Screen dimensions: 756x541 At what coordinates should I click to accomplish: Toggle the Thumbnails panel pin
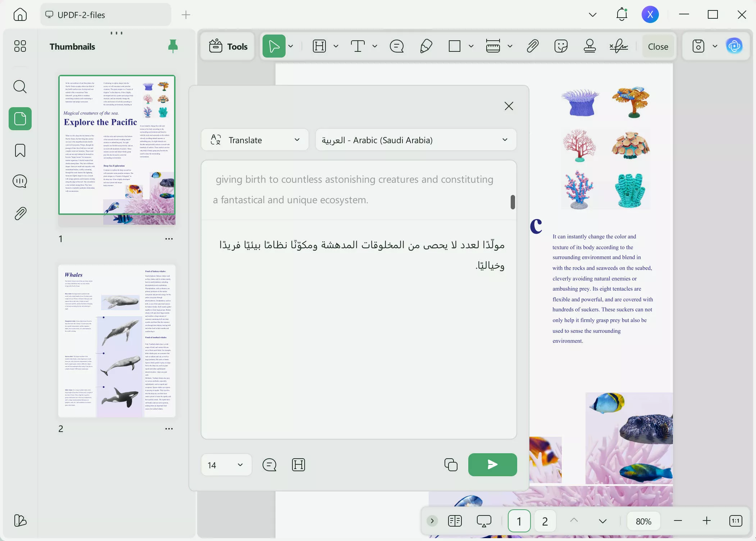(x=173, y=46)
